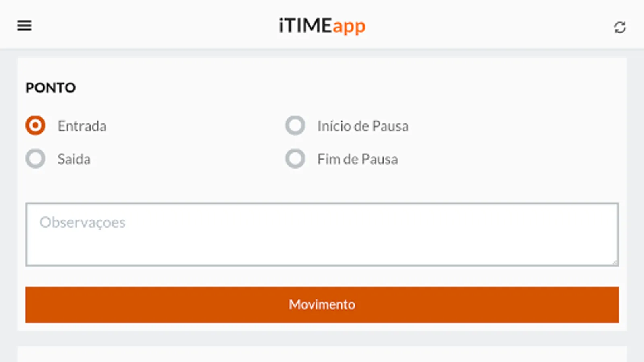
Task: Choose the Fim de Pausa radio circle
Action: (295, 159)
